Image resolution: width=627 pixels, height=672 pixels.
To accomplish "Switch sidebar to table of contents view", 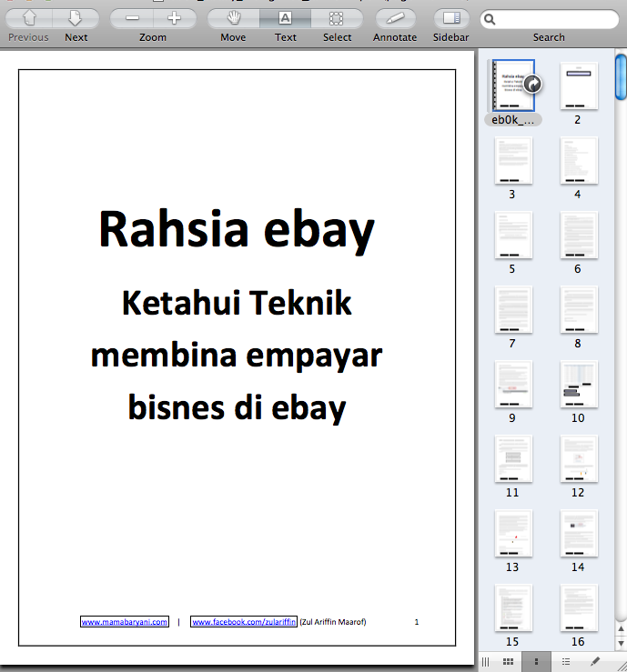I will coord(566,661).
